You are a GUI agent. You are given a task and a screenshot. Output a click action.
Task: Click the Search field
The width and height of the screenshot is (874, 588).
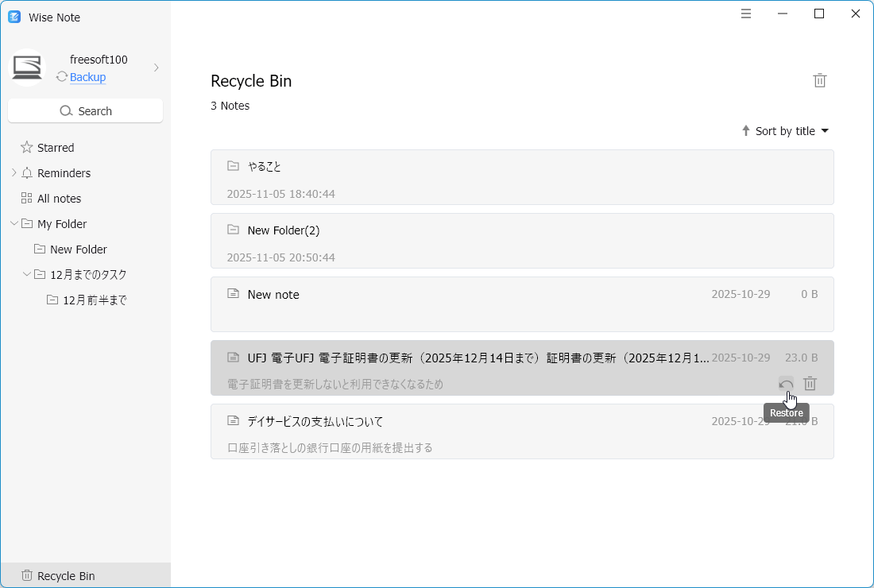pos(85,111)
